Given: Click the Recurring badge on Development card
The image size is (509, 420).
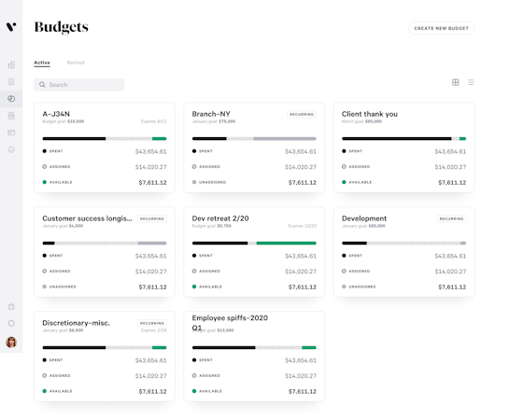Looking at the screenshot, I should (x=451, y=219).
